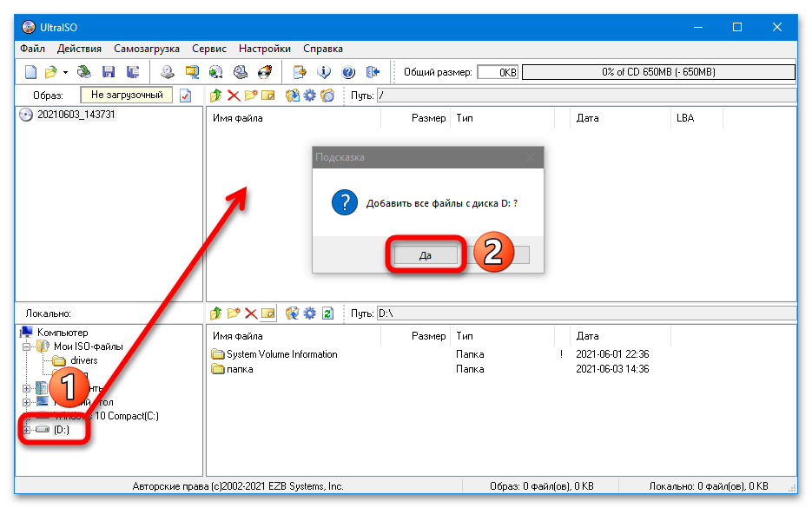Viewport: 812px width, 508px height.
Task: Click the blue Info bubble toolbar icon
Action: click(x=325, y=72)
